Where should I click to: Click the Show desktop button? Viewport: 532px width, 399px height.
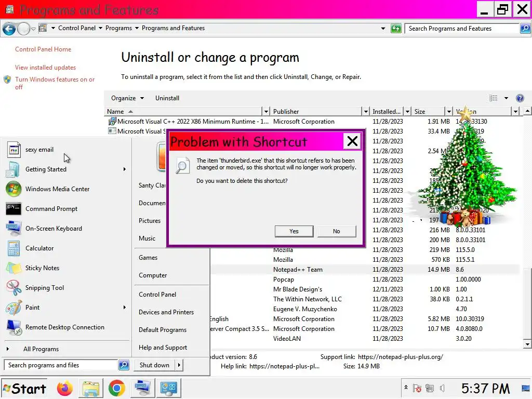tap(526, 388)
